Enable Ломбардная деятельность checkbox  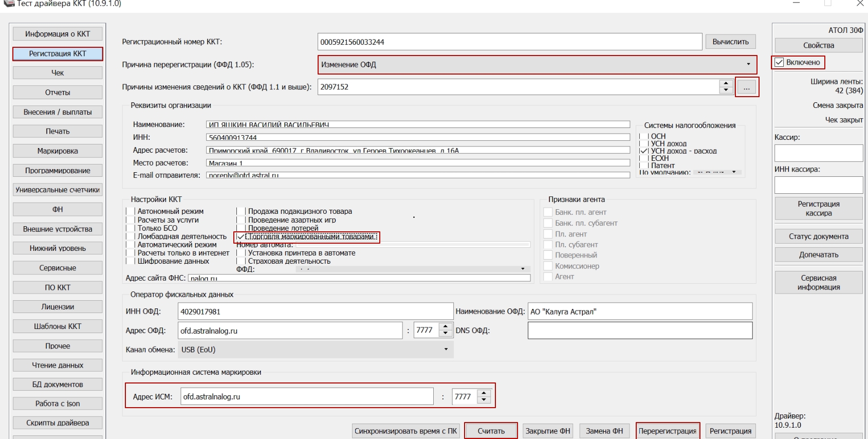pyautogui.click(x=131, y=236)
